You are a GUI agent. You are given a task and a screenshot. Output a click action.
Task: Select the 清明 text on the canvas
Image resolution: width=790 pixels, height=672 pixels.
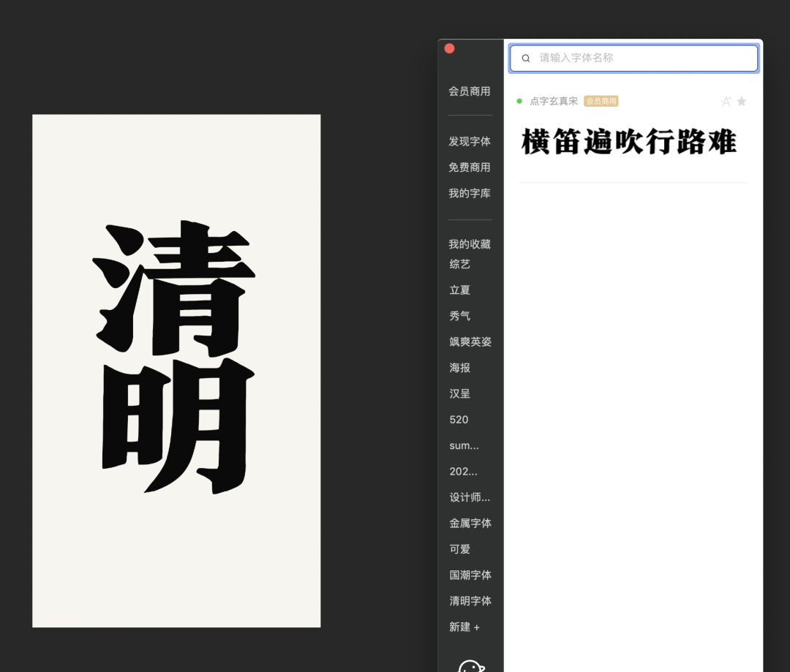(176, 358)
